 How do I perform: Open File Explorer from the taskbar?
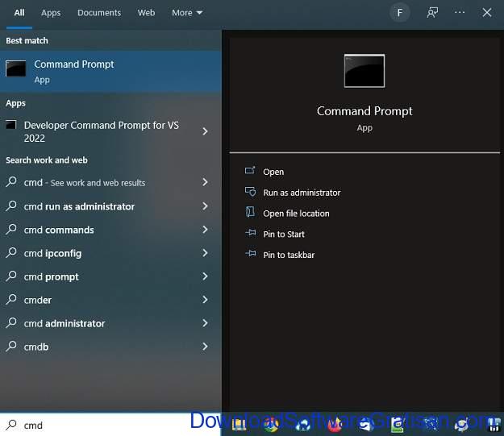click(x=239, y=425)
